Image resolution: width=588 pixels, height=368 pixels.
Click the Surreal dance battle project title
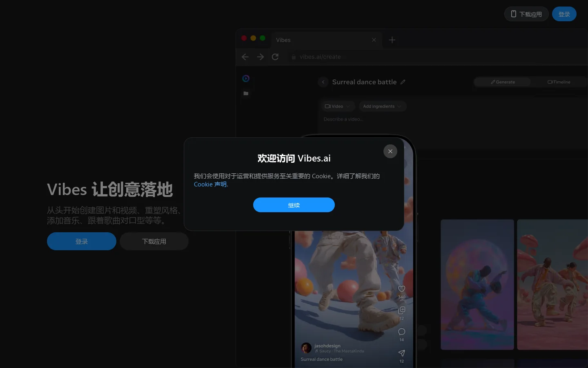pos(364,82)
